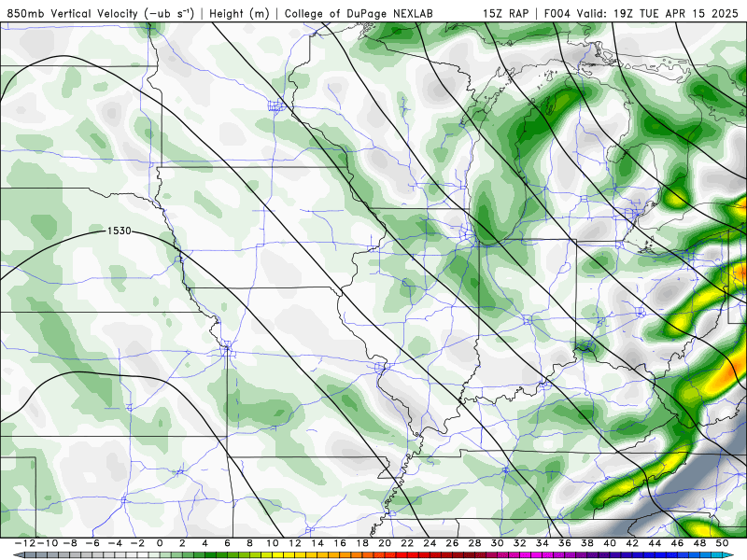Click the "22" value on the color scale
This screenshot has width=747, height=560.
point(407,543)
